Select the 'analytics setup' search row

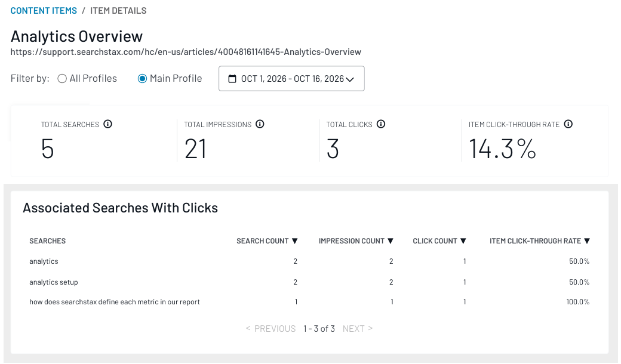[309, 282]
